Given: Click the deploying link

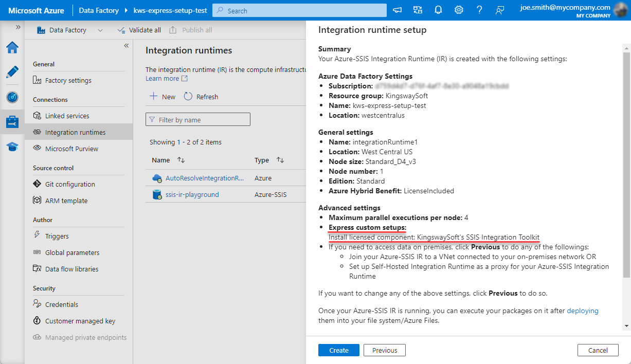Looking at the screenshot, I should 583,311.
